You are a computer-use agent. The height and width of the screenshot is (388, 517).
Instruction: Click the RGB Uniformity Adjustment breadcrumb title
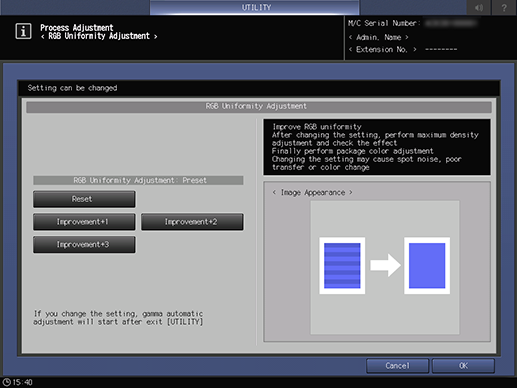(x=99, y=36)
